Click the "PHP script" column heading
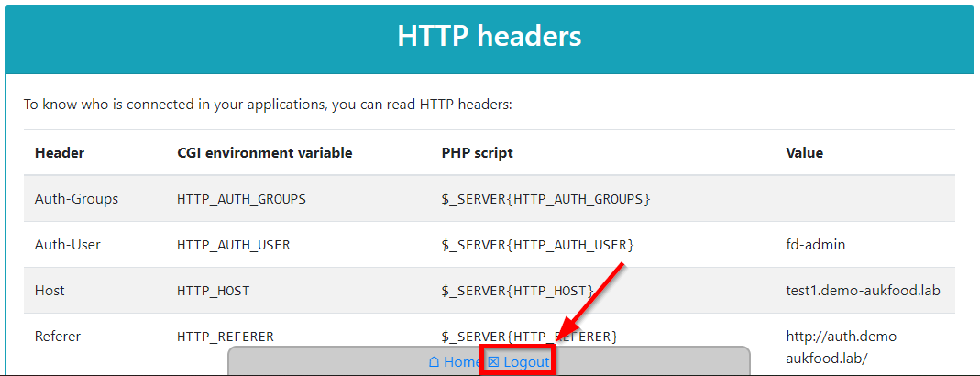The image size is (980, 376). [x=477, y=152]
